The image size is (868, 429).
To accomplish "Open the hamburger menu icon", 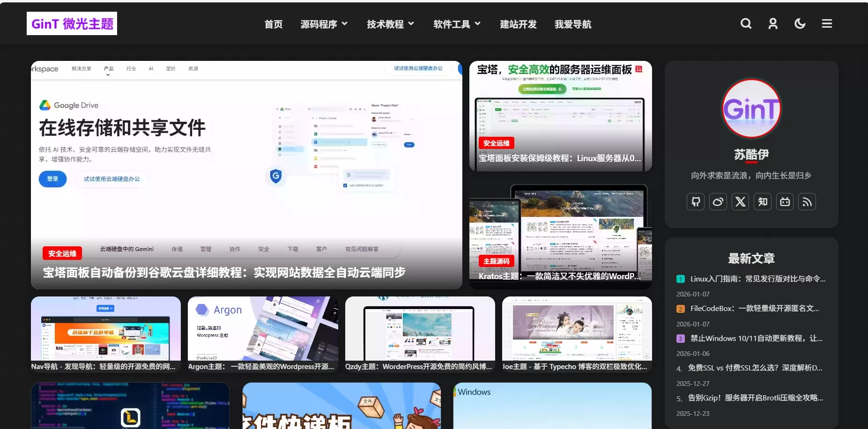I will point(827,23).
